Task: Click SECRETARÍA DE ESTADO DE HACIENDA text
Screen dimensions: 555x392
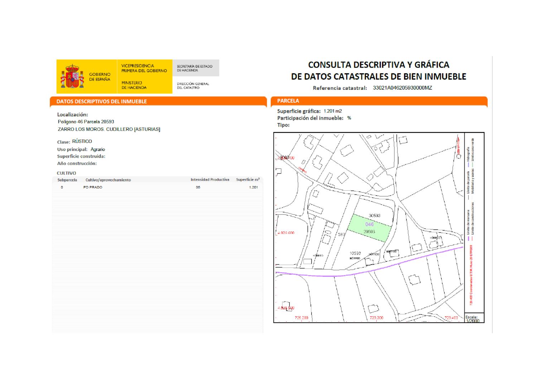Action: click(194, 68)
